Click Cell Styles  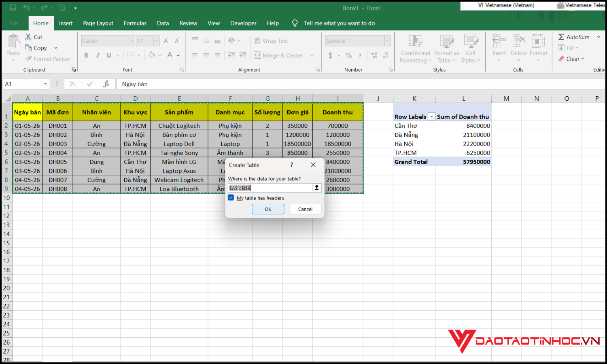[471, 49]
